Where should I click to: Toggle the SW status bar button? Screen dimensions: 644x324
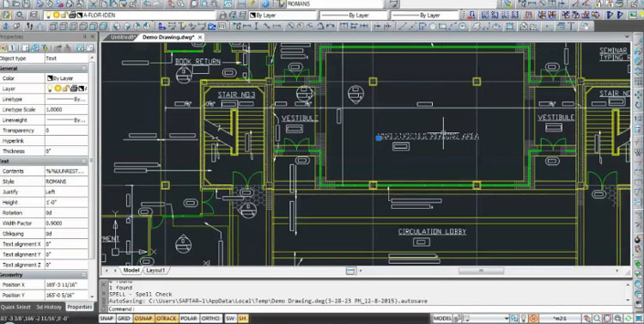click(230, 318)
